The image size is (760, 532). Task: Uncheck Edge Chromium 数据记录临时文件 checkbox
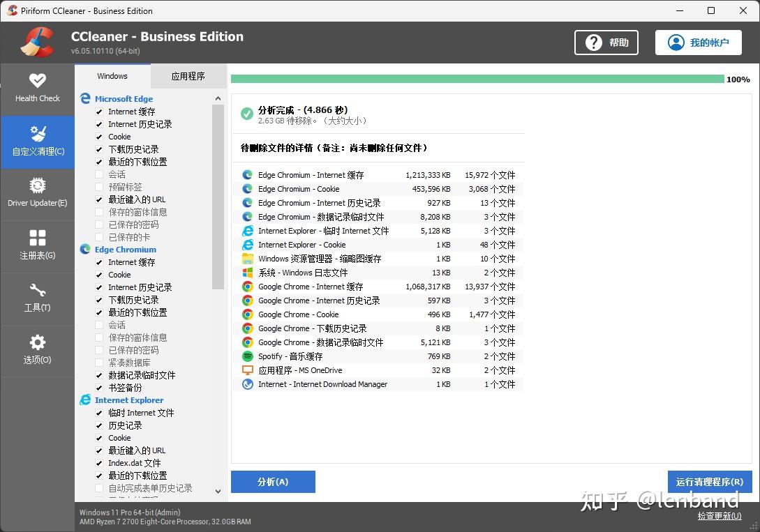tap(99, 375)
